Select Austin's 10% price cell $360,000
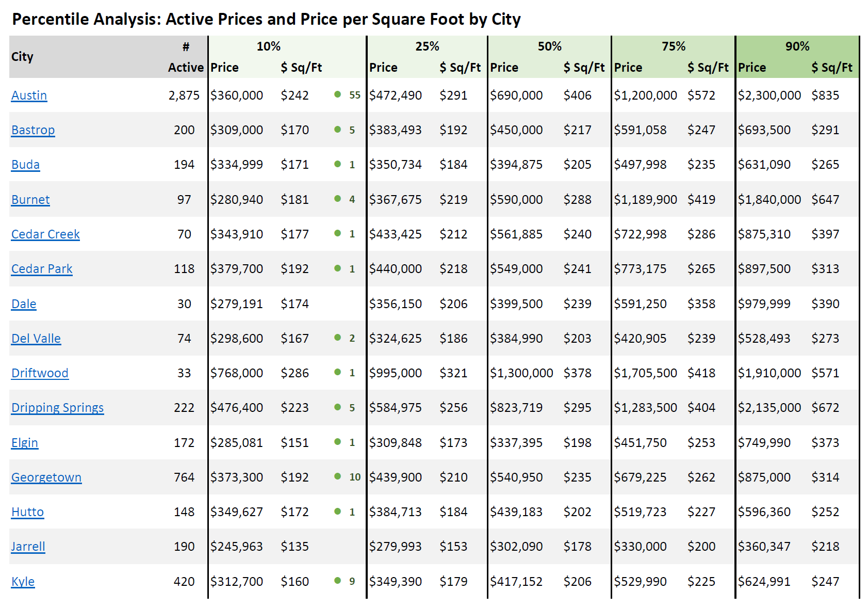The image size is (868, 607). click(x=237, y=95)
